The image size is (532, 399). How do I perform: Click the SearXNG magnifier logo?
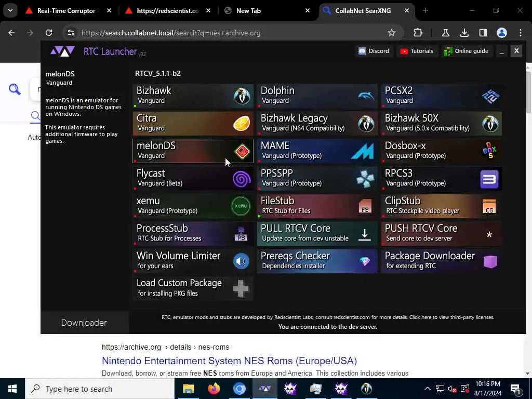pos(15,89)
